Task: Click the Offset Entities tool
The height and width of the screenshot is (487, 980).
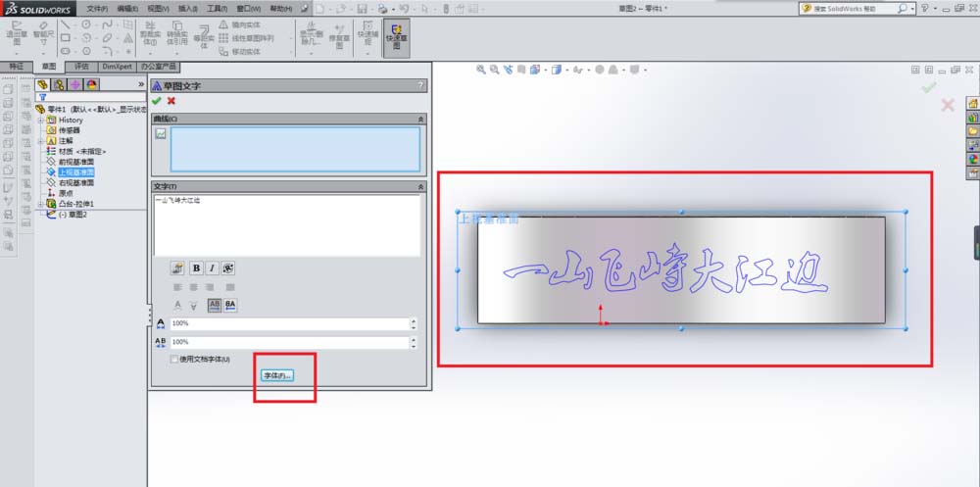Action: click(x=204, y=36)
